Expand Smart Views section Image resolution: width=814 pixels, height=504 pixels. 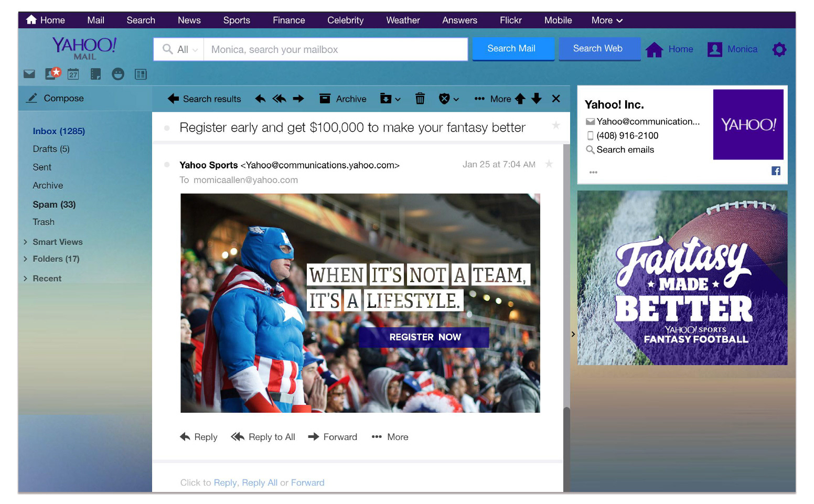pyautogui.click(x=53, y=242)
